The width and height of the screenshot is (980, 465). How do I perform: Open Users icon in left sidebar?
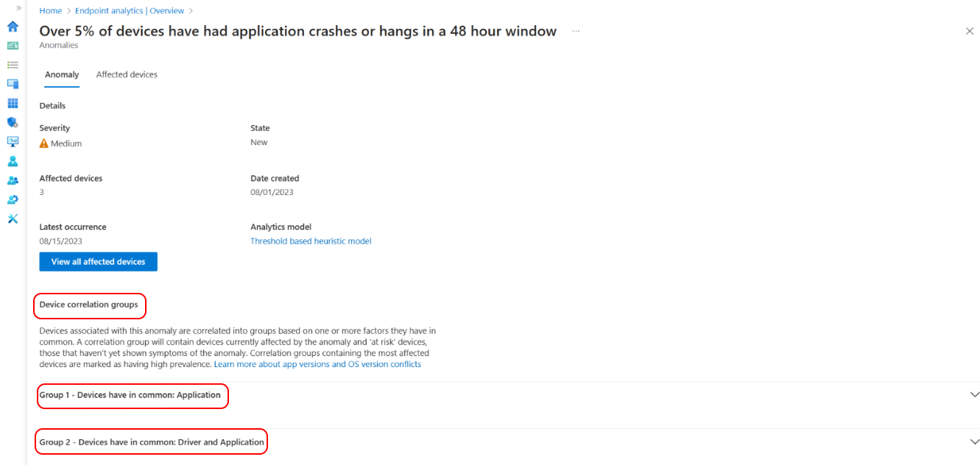tap(13, 161)
